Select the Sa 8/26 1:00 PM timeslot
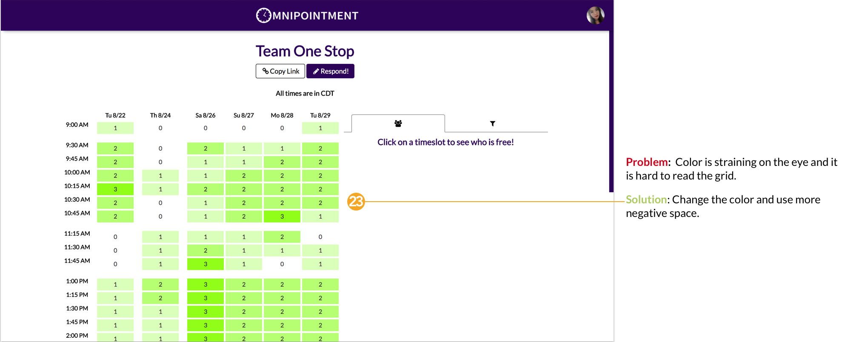Viewport: 868px width, 342px height. (206, 285)
